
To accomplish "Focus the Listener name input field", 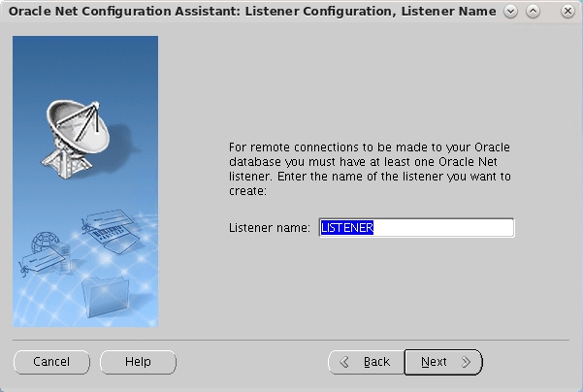I will pos(416,228).
